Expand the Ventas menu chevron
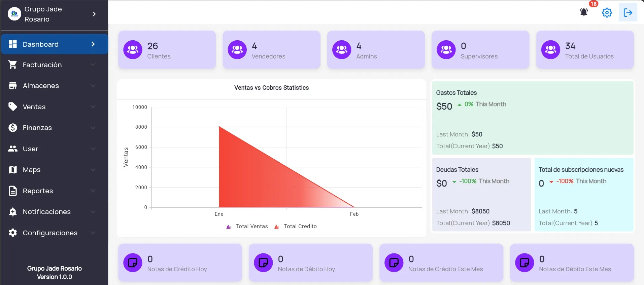Viewport: 644px width, 285px height. point(93,107)
